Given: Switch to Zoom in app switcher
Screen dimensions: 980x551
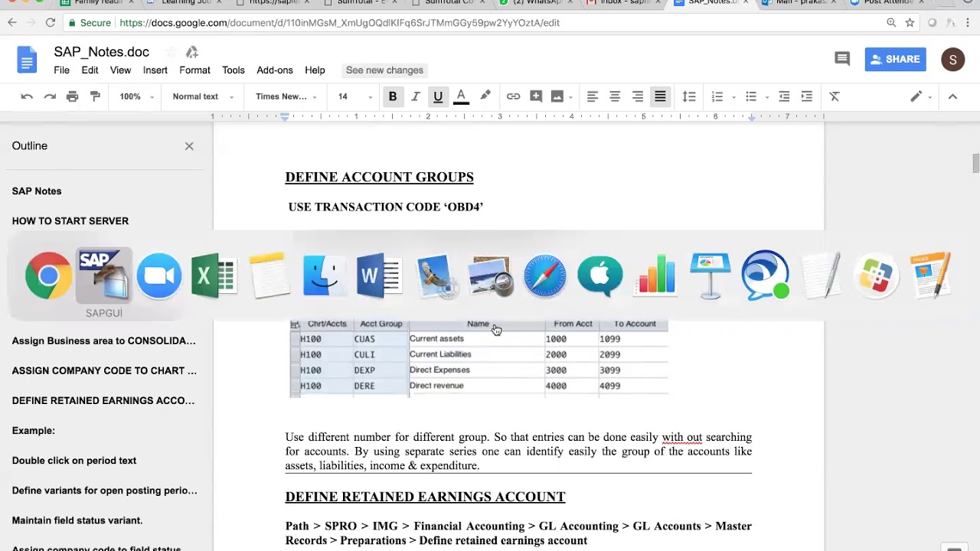Looking at the screenshot, I should (159, 275).
